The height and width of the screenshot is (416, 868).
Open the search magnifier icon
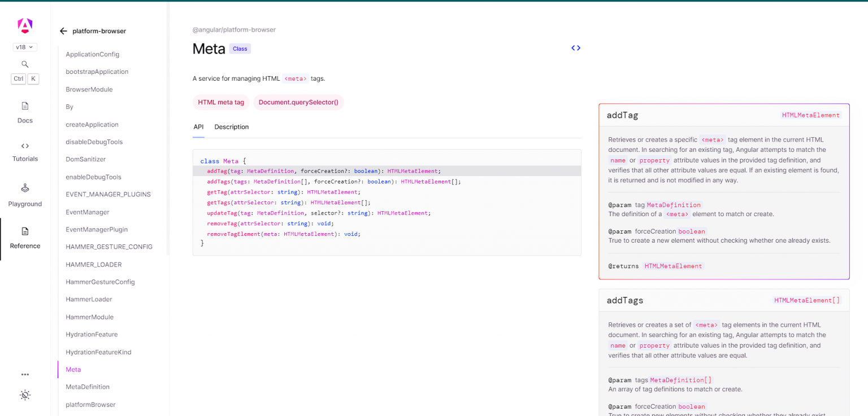click(25, 64)
